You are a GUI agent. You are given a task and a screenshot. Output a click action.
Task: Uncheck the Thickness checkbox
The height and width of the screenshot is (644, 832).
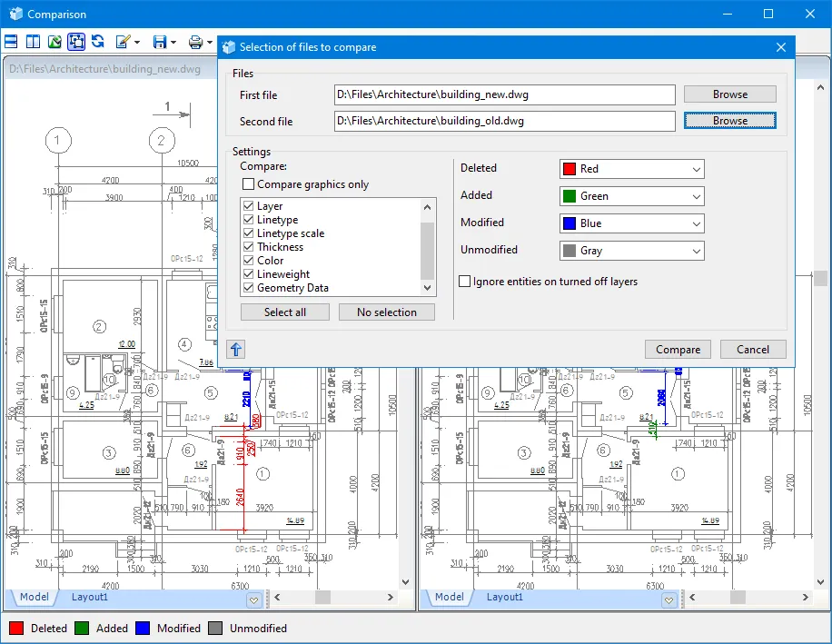(x=248, y=247)
